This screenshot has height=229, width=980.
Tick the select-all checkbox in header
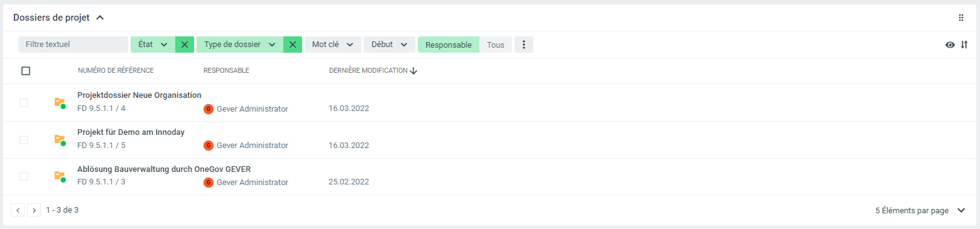(x=26, y=71)
